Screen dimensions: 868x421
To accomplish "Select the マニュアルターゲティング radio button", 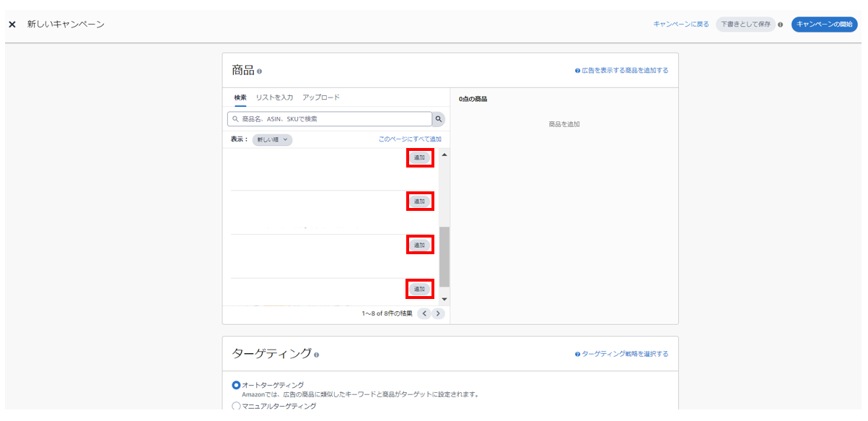I will tap(236, 407).
